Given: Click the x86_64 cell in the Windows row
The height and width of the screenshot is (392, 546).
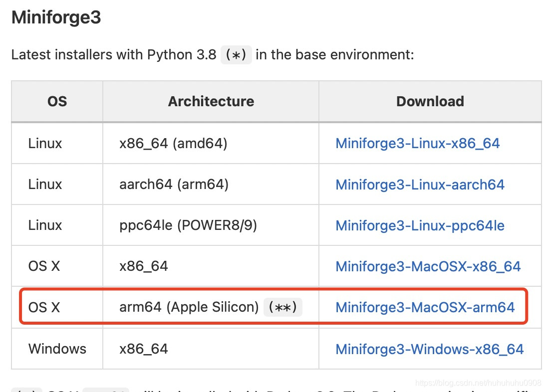Looking at the screenshot, I should pyautogui.click(x=144, y=349).
